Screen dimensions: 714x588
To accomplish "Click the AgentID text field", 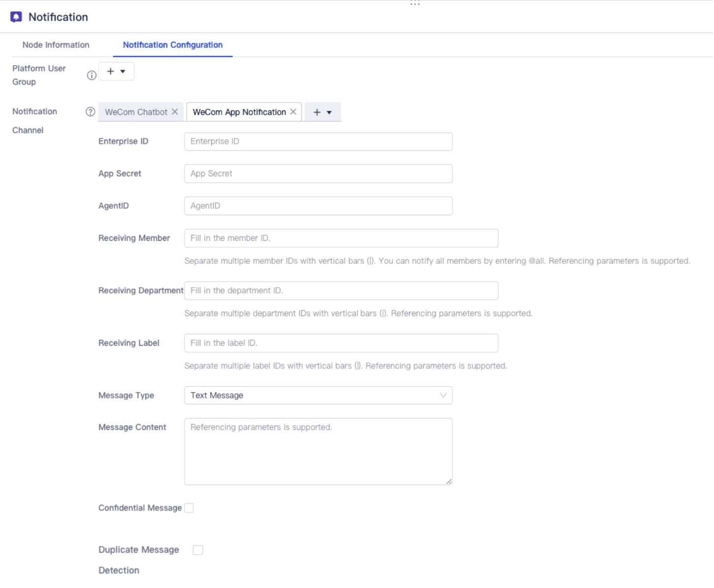I will [x=318, y=206].
